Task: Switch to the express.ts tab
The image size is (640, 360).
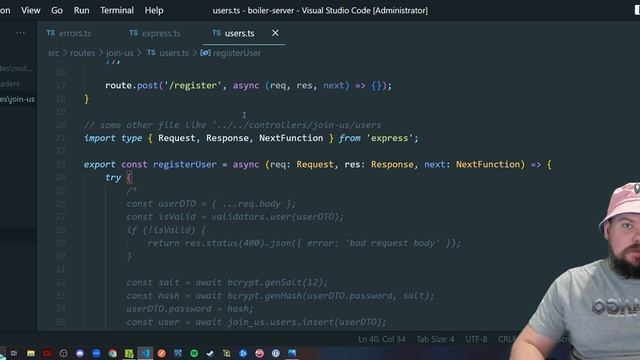Action: (x=161, y=33)
